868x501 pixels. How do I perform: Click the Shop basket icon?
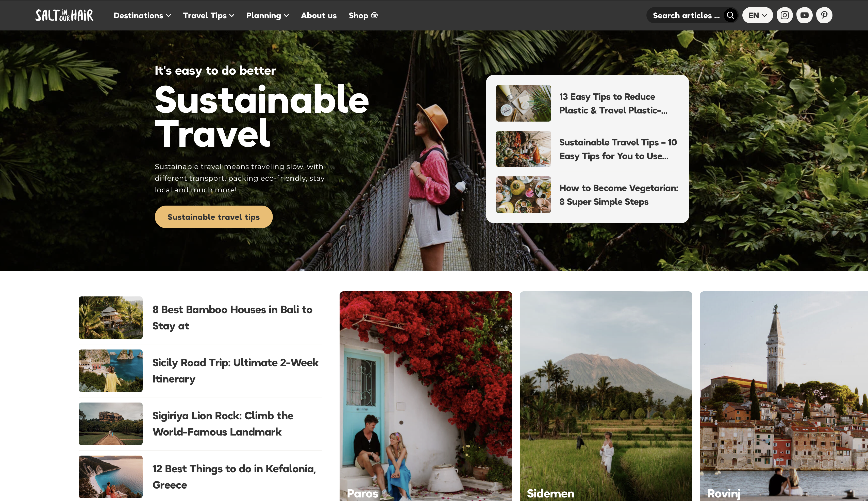point(375,15)
